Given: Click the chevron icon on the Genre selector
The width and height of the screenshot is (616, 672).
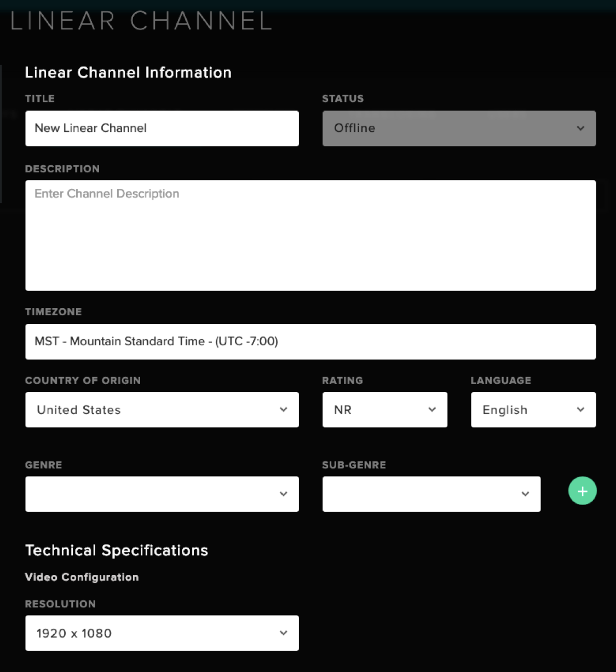Looking at the screenshot, I should (x=284, y=494).
